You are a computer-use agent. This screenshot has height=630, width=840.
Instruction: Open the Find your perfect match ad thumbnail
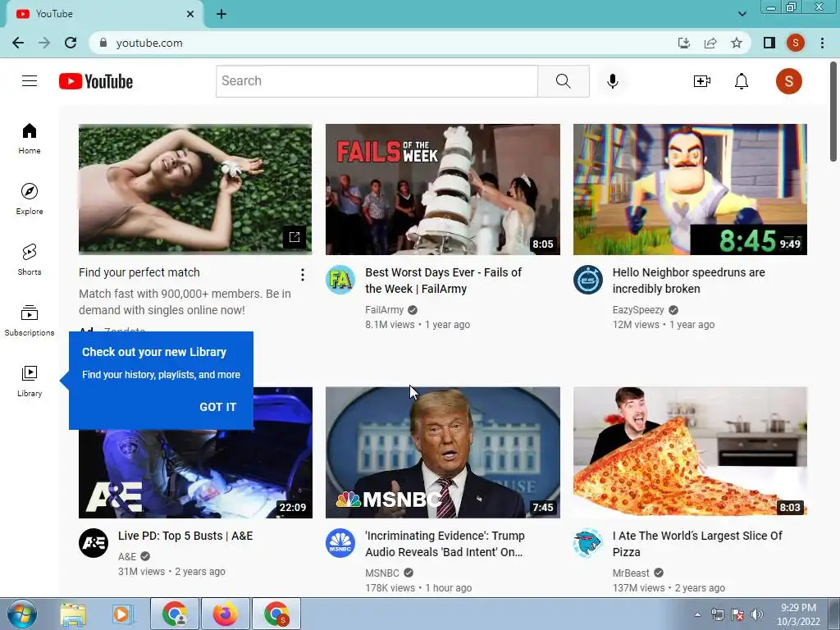click(x=195, y=189)
